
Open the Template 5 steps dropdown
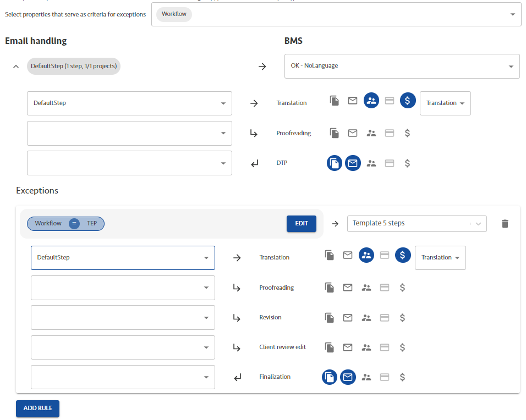point(417,224)
